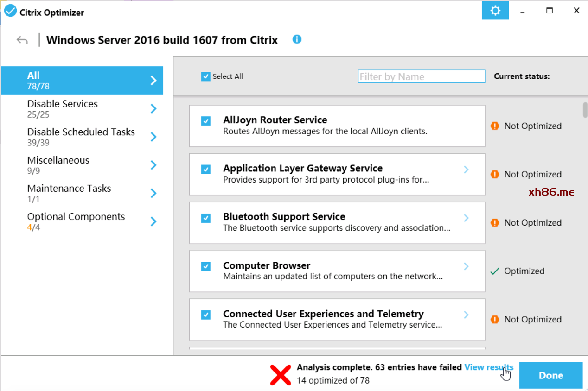Click the Filter by Name field
Image resolution: width=588 pixels, height=391 pixels.
[x=422, y=76]
